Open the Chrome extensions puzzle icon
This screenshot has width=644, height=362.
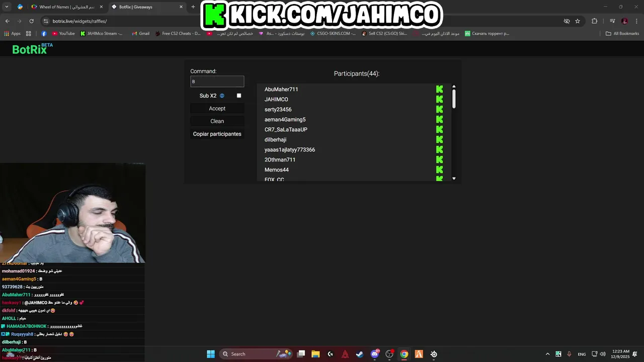(x=594, y=21)
